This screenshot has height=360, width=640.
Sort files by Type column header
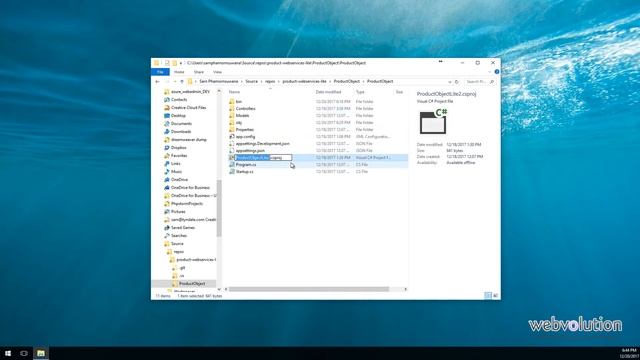click(360, 92)
